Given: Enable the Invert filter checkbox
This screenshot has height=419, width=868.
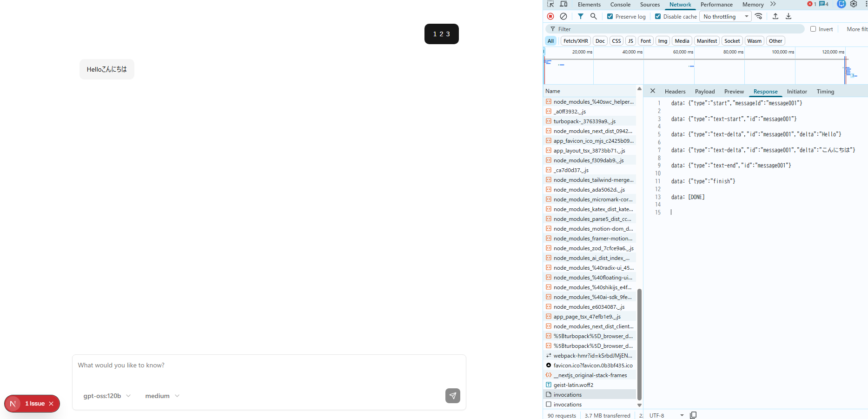Looking at the screenshot, I should [813, 29].
